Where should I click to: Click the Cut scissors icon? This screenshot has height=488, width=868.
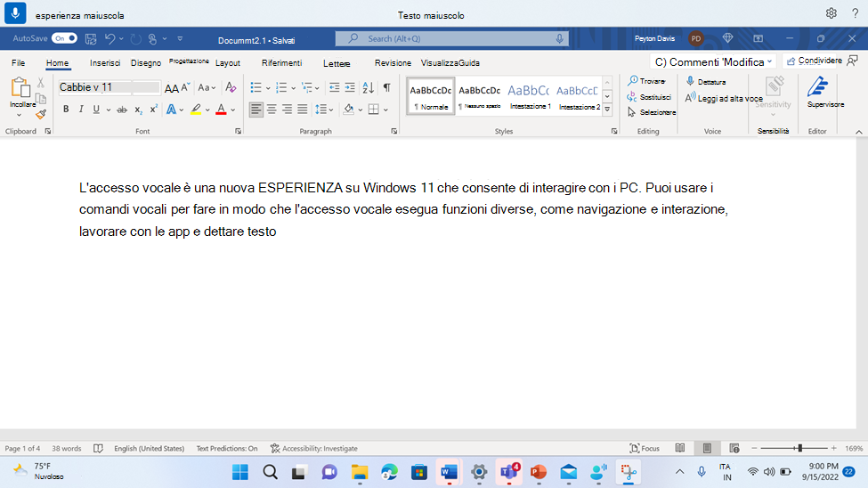pos(40,83)
